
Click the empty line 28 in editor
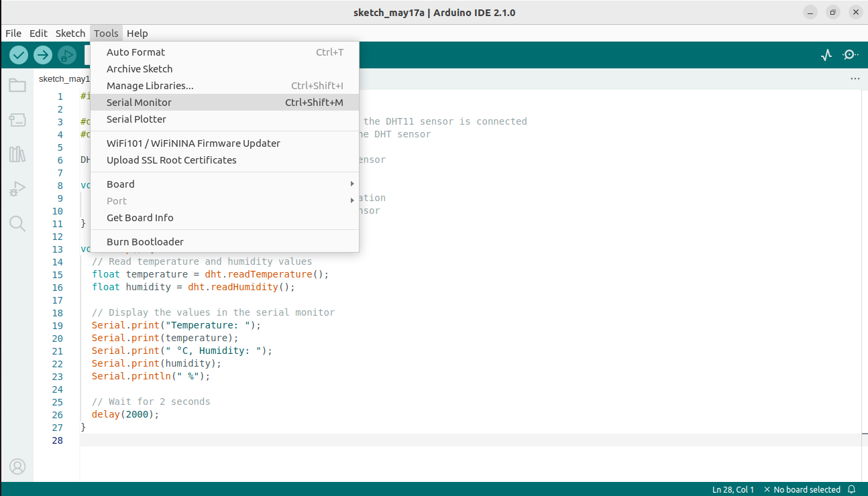tap(470, 440)
